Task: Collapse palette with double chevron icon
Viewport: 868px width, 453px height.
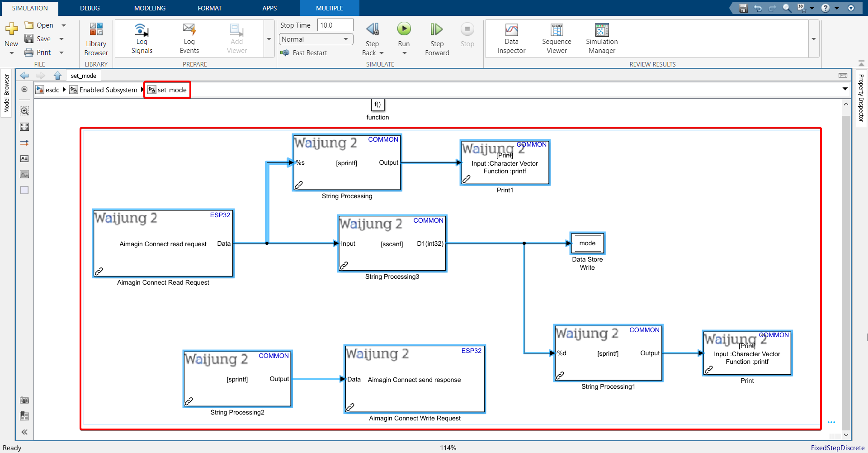Action: click(24, 432)
